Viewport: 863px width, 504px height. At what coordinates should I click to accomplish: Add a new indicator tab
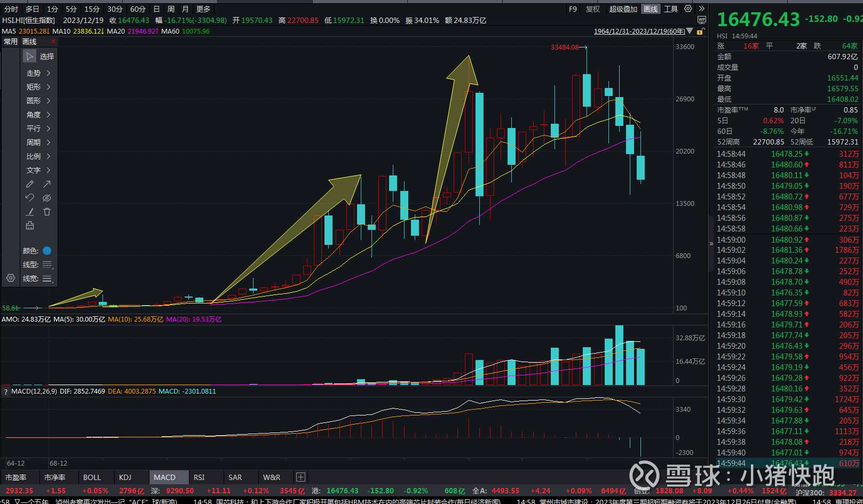pyautogui.click(x=300, y=477)
